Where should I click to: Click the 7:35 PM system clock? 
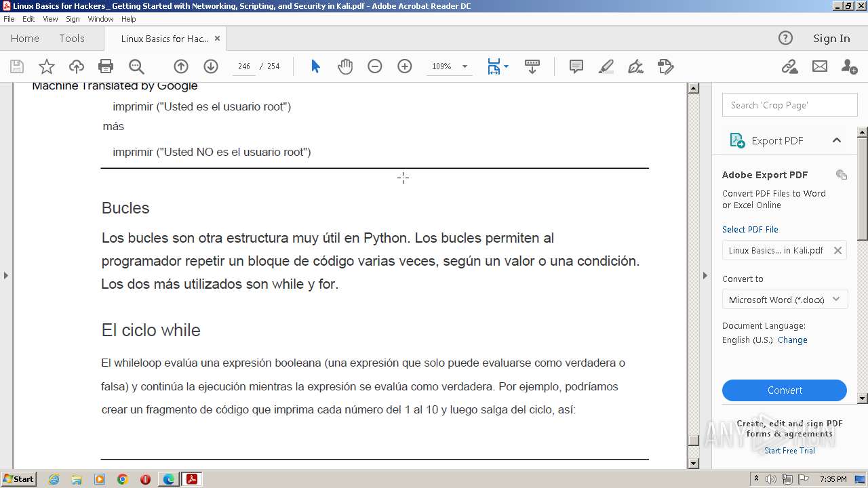833,479
